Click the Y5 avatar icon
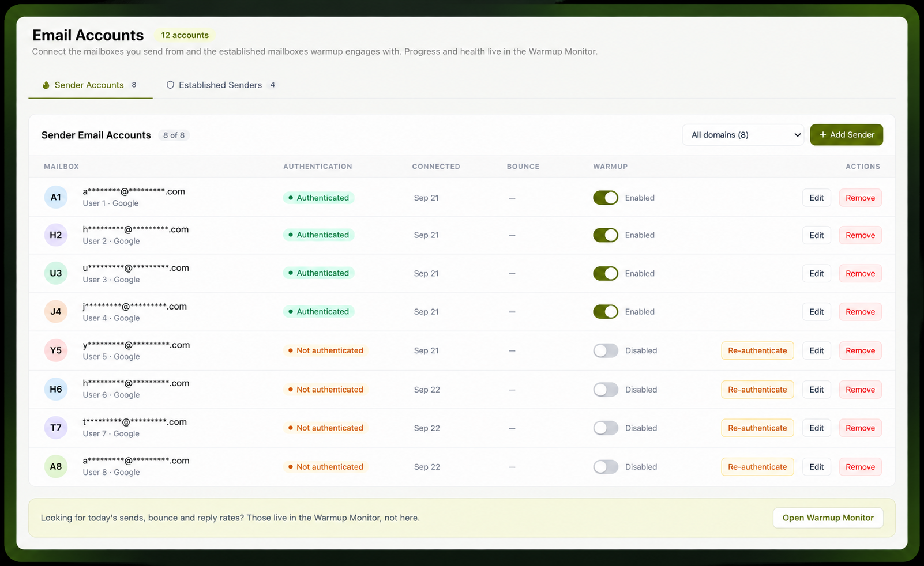This screenshot has height=566, width=924. (56, 350)
